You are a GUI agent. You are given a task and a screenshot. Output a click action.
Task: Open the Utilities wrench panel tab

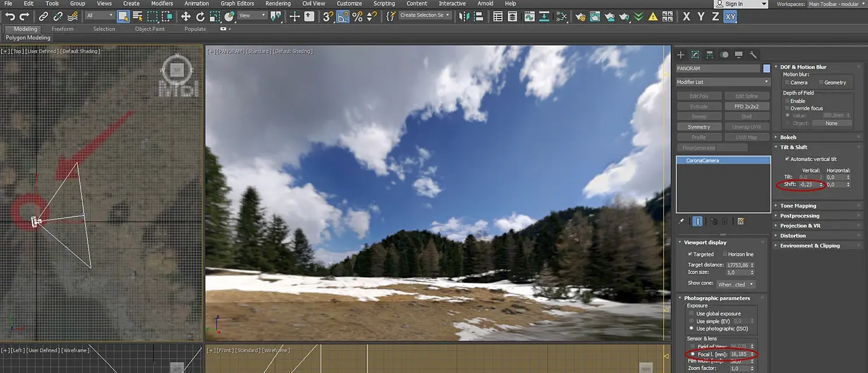click(x=753, y=55)
